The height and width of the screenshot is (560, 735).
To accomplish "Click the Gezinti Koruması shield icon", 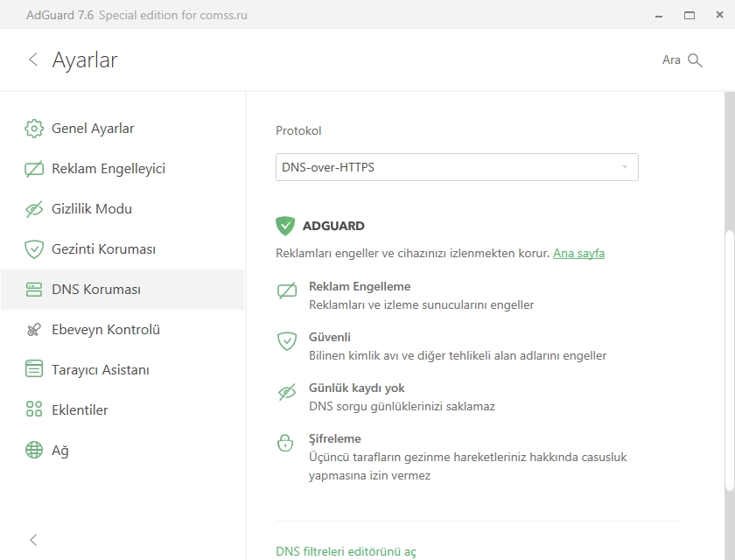I will point(34,249).
